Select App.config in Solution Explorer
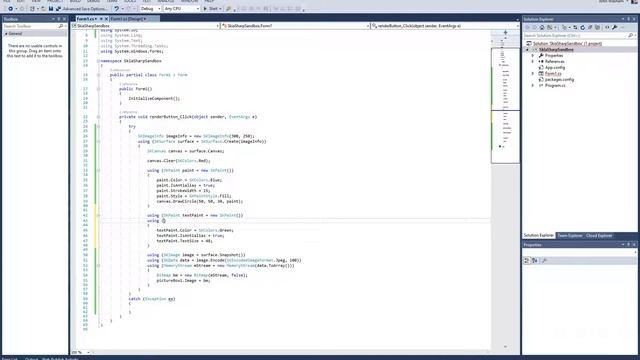This screenshot has height=360, width=640. [555, 67]
